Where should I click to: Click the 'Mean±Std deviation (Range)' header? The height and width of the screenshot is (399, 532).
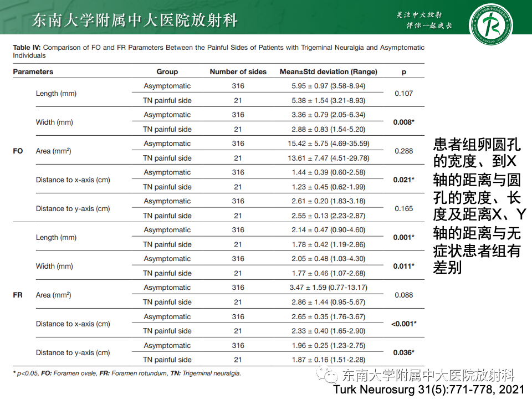tap(329, 71)
